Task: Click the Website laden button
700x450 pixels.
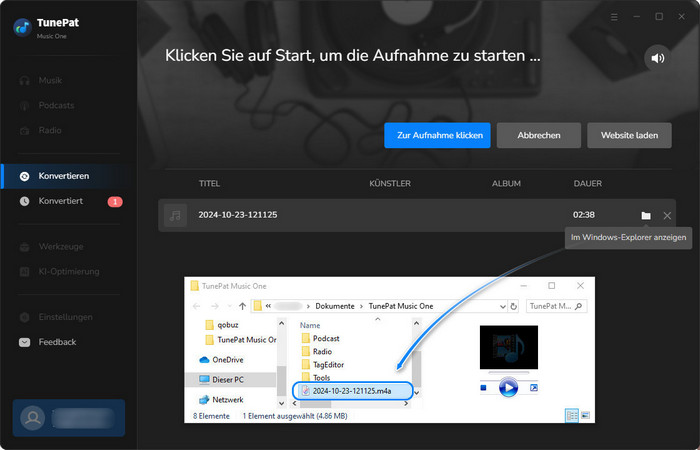Action: (629, 135)
